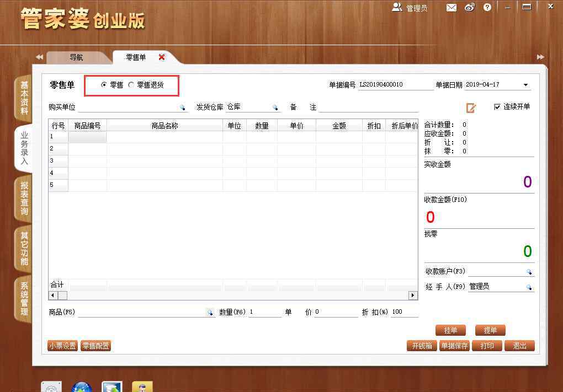The height and width of the screenshot is (392, 563).
Task: Click the 商品编号 cell in row 1
Action: click(87, 137)
